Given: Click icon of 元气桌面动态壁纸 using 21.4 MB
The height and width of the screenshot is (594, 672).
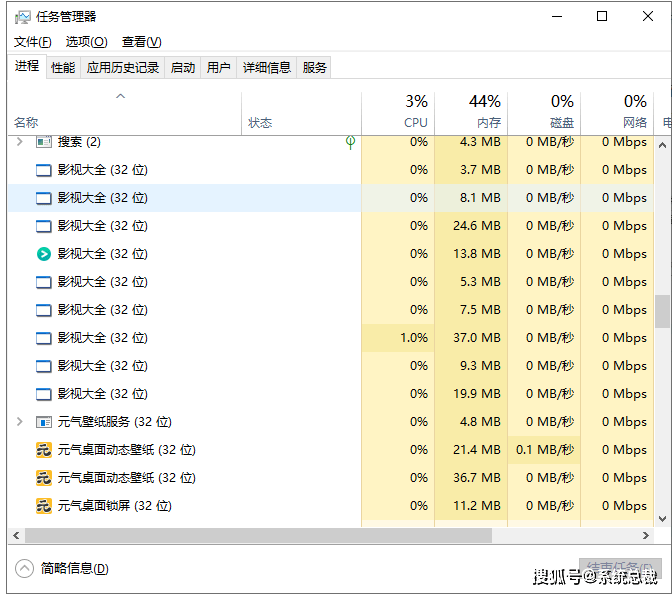Looking at the screenshot, I should (x=43, y=450).
